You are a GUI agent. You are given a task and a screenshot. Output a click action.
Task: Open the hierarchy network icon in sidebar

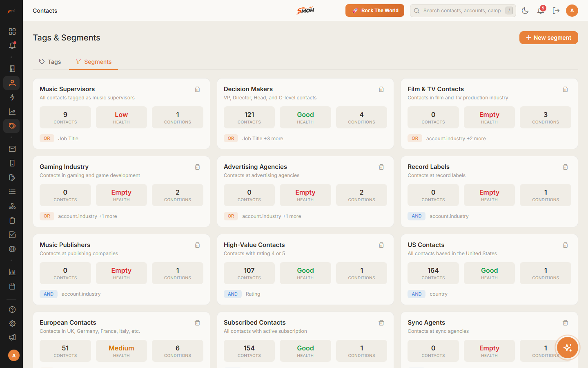coord(12,206)
